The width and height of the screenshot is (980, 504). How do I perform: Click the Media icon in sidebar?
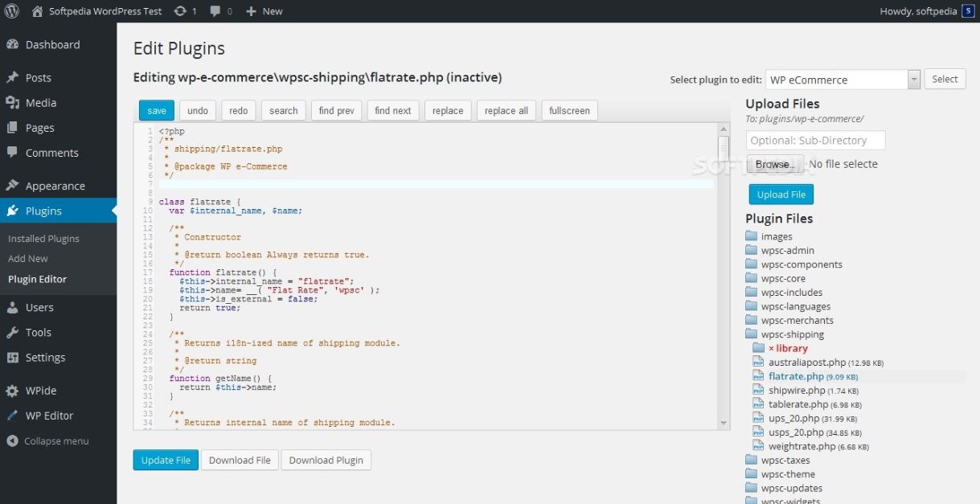pyautogui.click(x=12, y=102)
